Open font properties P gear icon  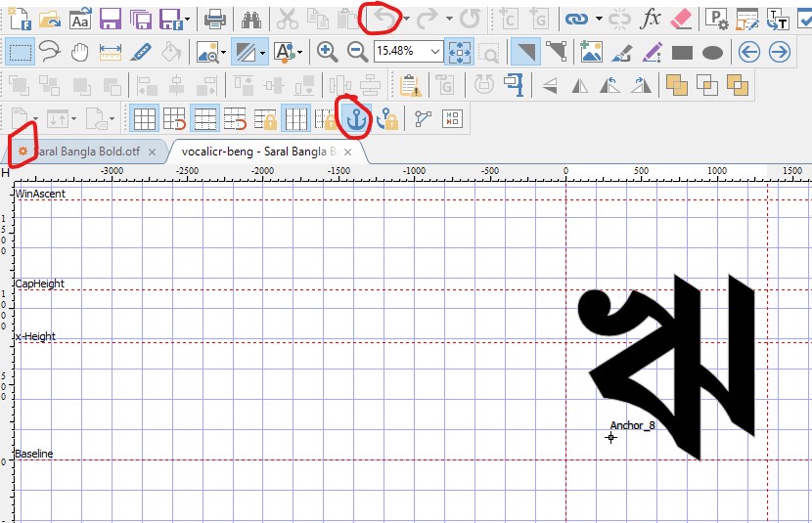(x=717, y=20)
